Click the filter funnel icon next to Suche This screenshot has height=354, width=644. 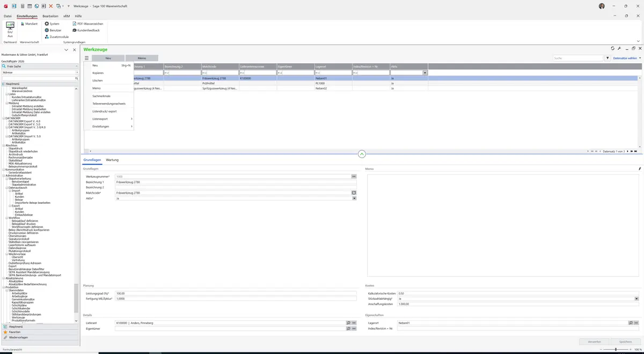(608, 58)
